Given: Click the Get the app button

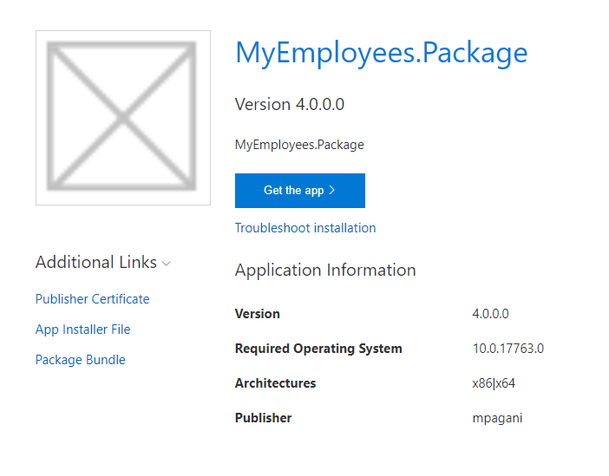Looking at the screenshot, I should point(300,190).
